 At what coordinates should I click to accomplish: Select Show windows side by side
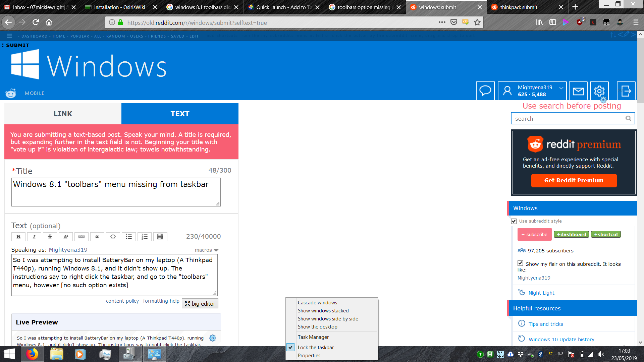[x=328, y=319]
